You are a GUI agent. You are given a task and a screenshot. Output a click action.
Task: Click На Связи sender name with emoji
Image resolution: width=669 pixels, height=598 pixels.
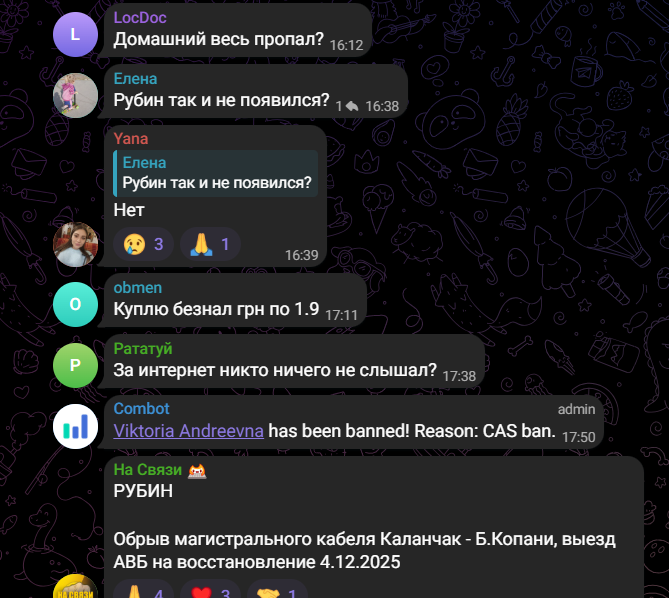[160, 470]
